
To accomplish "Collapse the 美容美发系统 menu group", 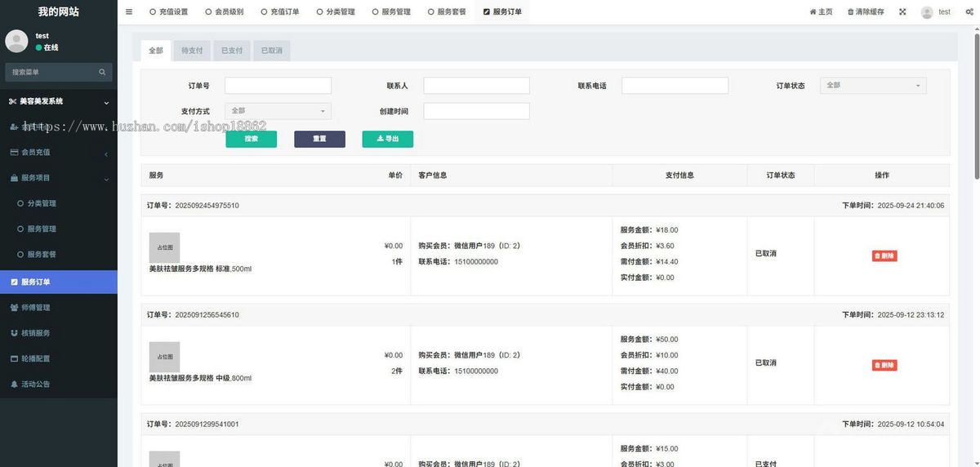I will tap(59, 101).
